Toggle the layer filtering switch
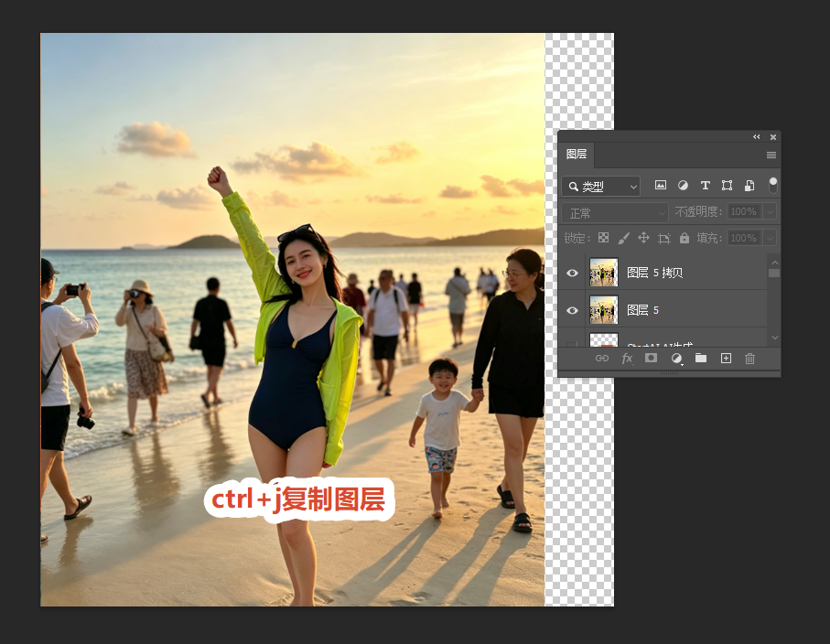This screenshot has height=644, width=830. click(x=773, y=185)
